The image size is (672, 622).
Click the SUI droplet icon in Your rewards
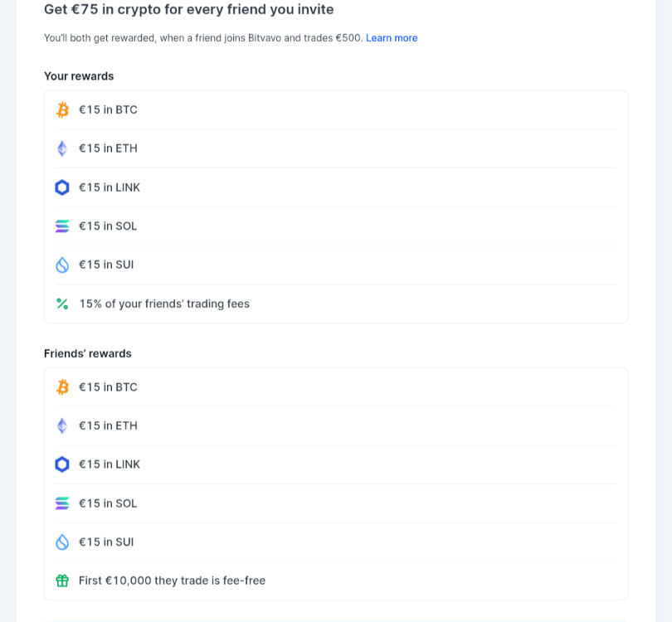[x=62, y=265]
